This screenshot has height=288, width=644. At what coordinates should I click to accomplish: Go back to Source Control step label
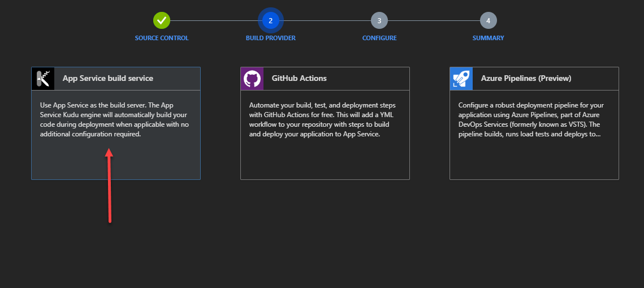[x=162, y=38]
